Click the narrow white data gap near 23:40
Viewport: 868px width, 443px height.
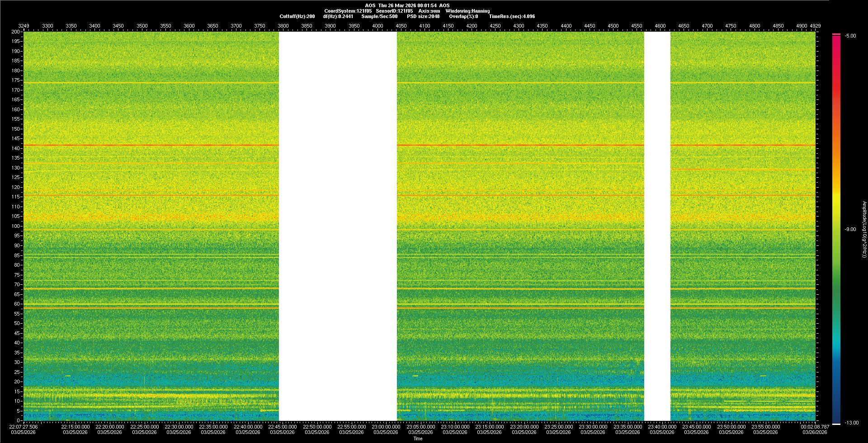click(657, 226)
